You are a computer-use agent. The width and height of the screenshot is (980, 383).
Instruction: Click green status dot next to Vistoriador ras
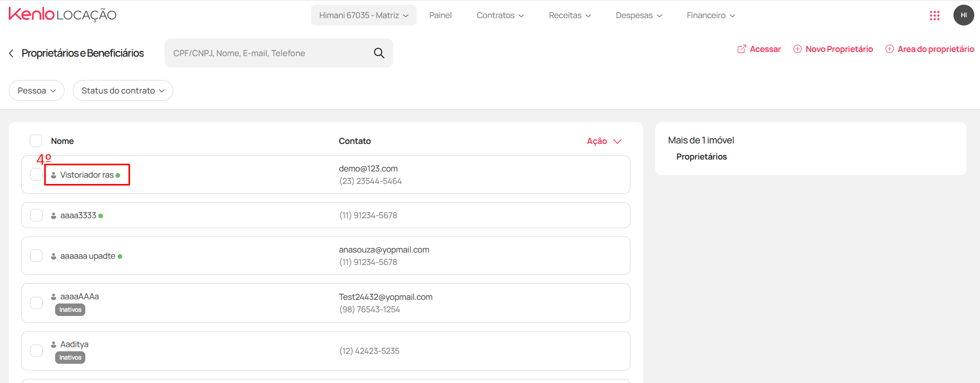[x=118, y=176]
